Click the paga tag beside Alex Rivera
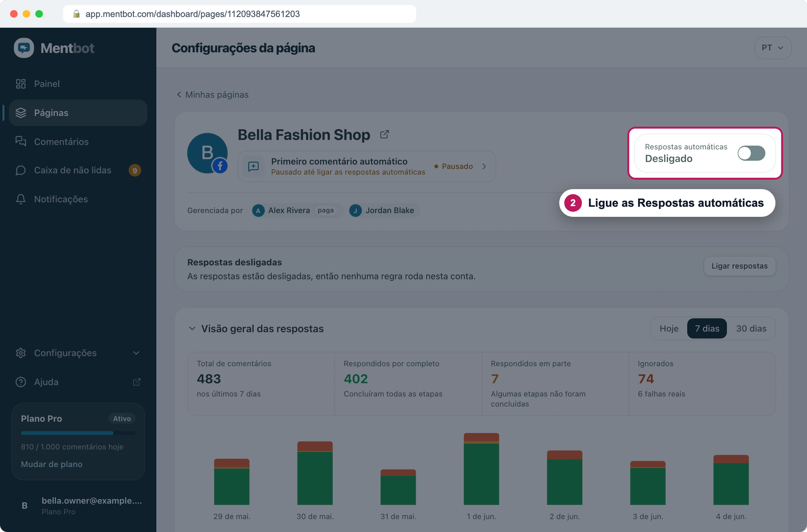This screenshot has height=532, width=807. click(325, 210)
